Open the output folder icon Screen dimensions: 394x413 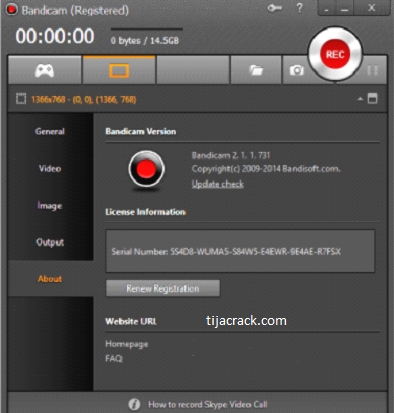(256, 70)
